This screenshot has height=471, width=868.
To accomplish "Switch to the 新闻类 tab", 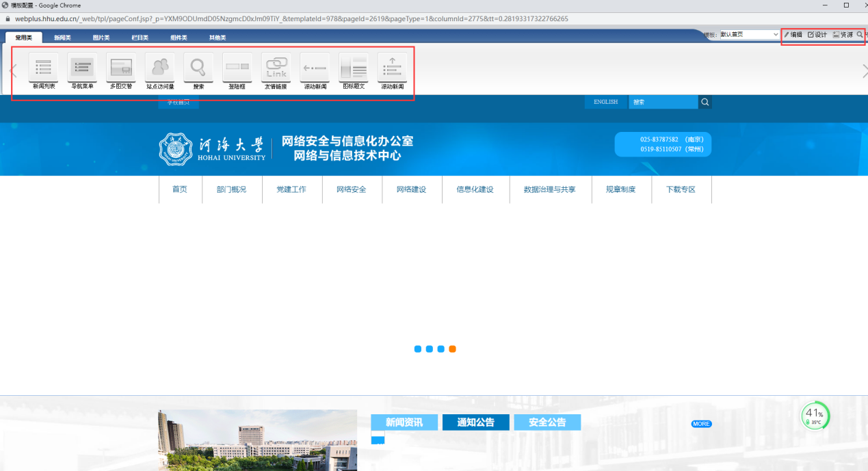I will (x=62, y=38).
